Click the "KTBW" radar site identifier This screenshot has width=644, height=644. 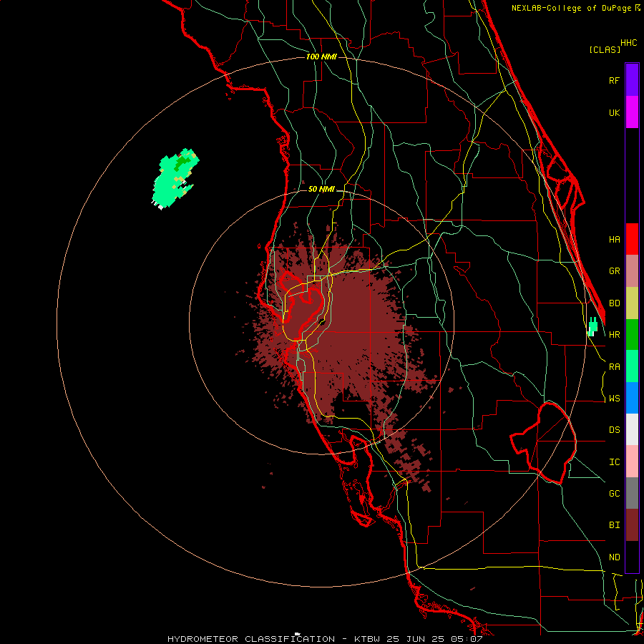click(x=367, y=639)
